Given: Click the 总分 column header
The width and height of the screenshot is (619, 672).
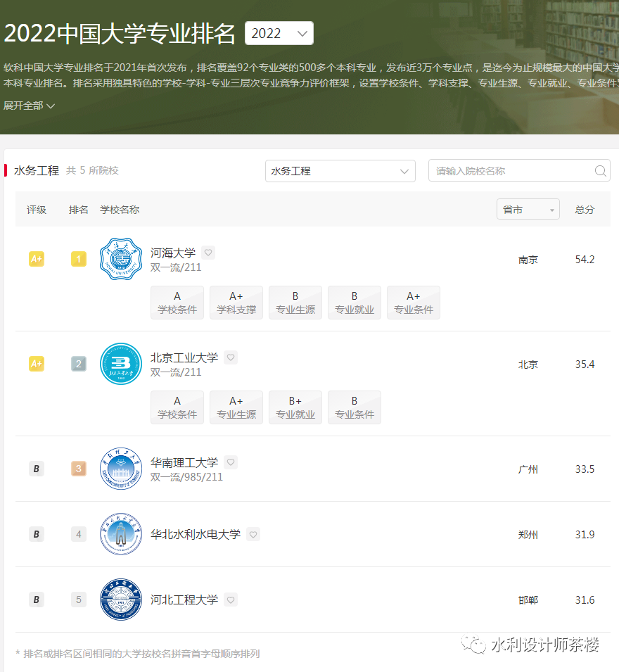Looking at the screenshot, I should tap(585, 210).
